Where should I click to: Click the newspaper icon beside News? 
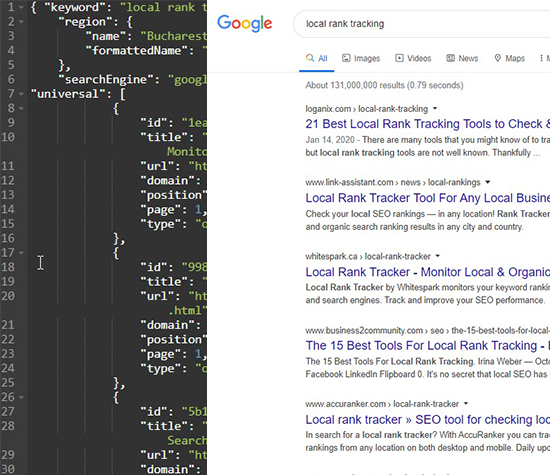pyautogui.click(x=450, y=58)
